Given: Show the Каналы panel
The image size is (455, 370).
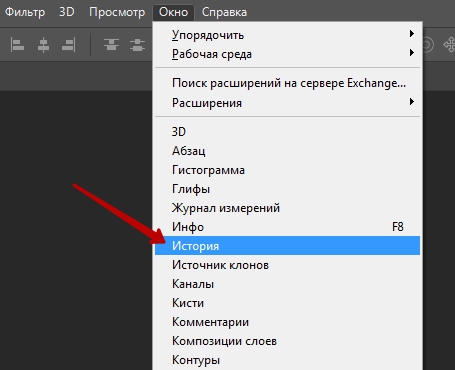Looking at the screenshot, I should pyautogui.click(x=287, y=284).
